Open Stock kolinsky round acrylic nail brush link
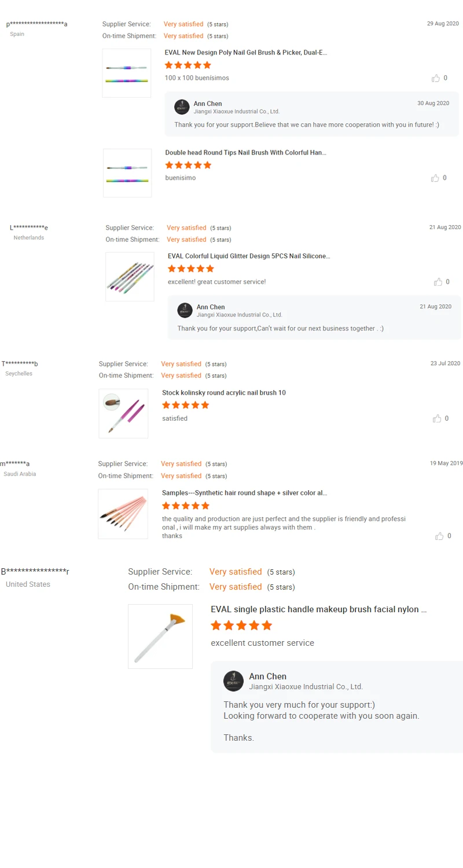 (223, 393)
